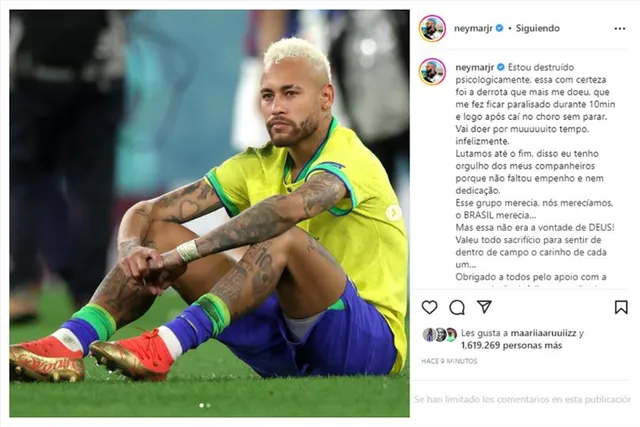
Task: Click neymarjr avatar beside the caption
Action: pos(432,71)
